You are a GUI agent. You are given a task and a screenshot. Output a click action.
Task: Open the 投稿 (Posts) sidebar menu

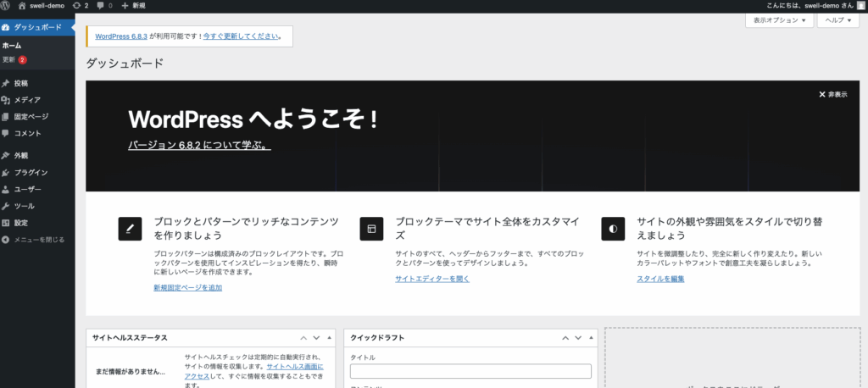pos(21,83)
